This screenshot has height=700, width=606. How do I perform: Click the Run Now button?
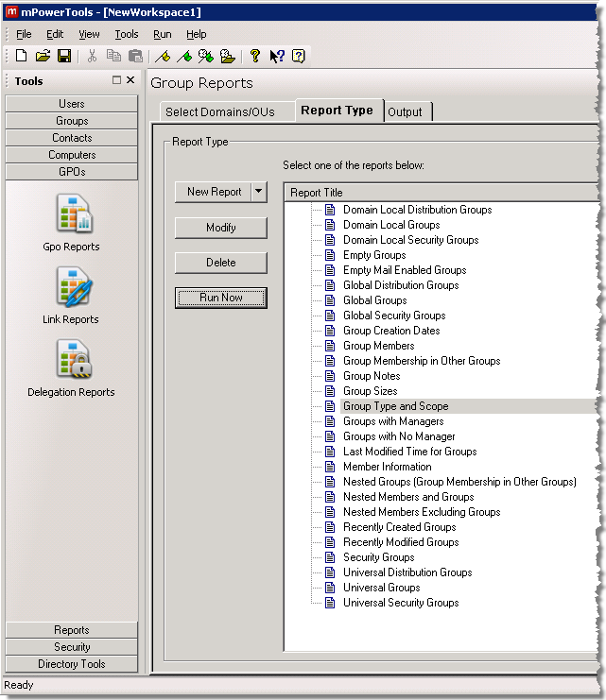pyautogui.click(x=221, y=298)
